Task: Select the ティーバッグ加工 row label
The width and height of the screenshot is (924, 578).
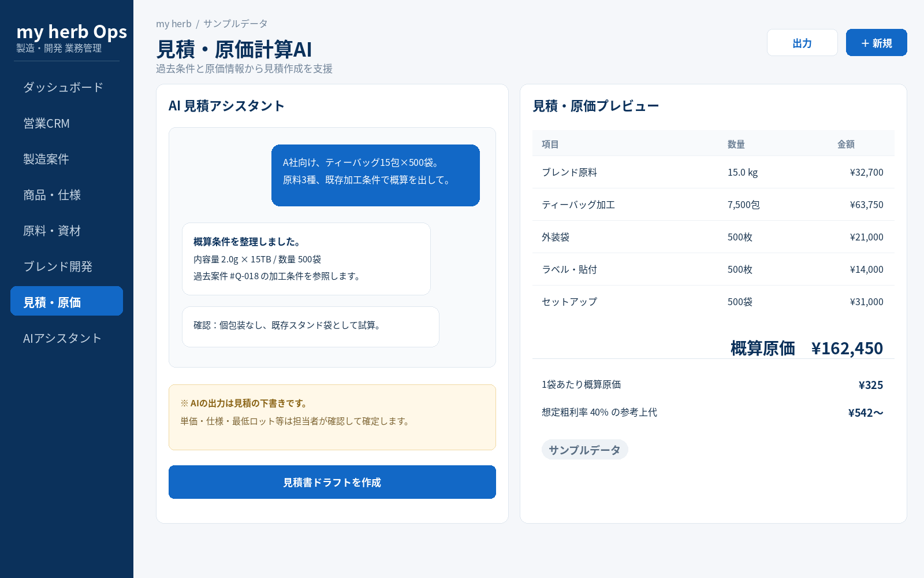Action: click(x=579, y=205)
